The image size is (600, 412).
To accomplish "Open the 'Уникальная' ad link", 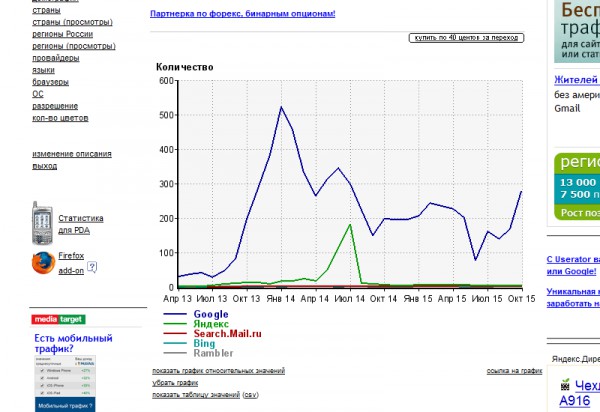I will (573, 291).
